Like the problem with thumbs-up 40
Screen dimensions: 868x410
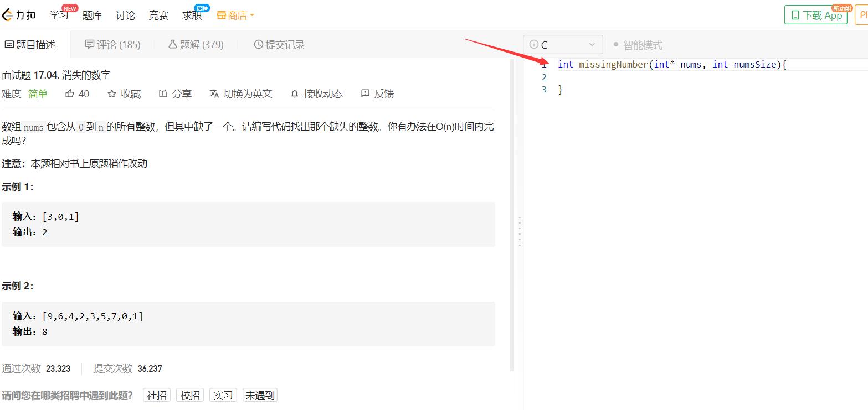(x=77, y=94)
